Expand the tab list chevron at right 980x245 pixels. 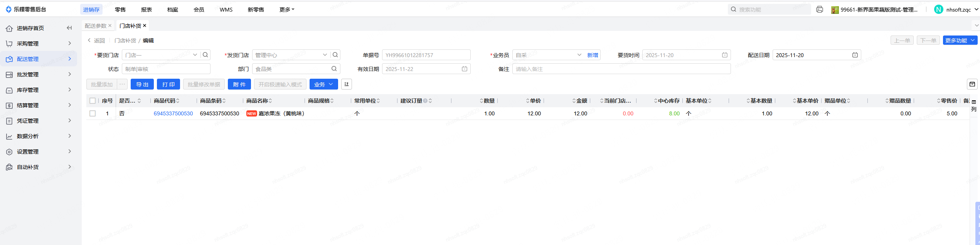point(977,25)
